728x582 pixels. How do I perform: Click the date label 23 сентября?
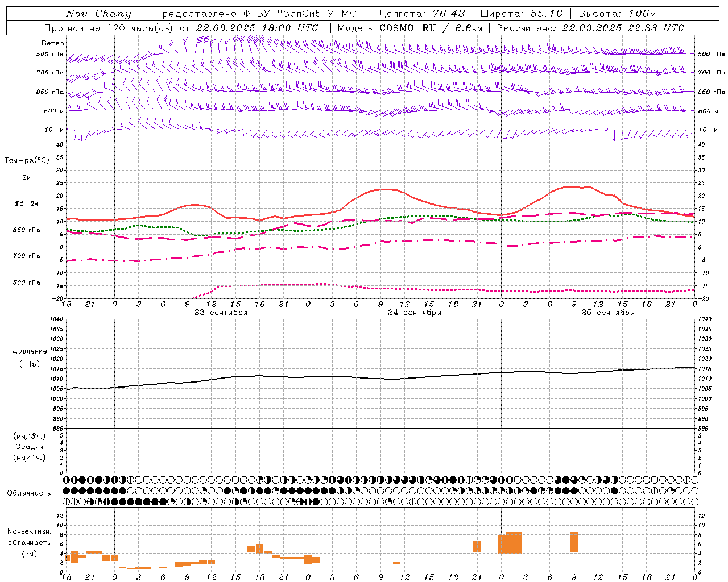(x=221, y=313)
